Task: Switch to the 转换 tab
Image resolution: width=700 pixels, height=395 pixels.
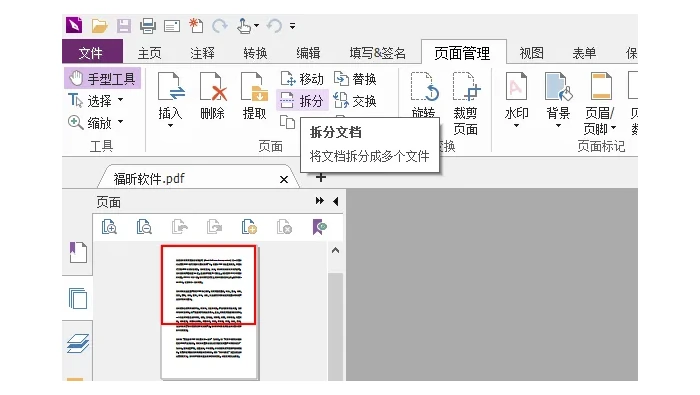Action: tap(255, 53)
